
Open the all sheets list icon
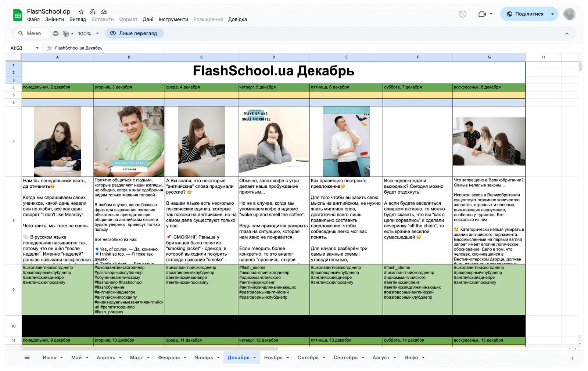[27, 357]
